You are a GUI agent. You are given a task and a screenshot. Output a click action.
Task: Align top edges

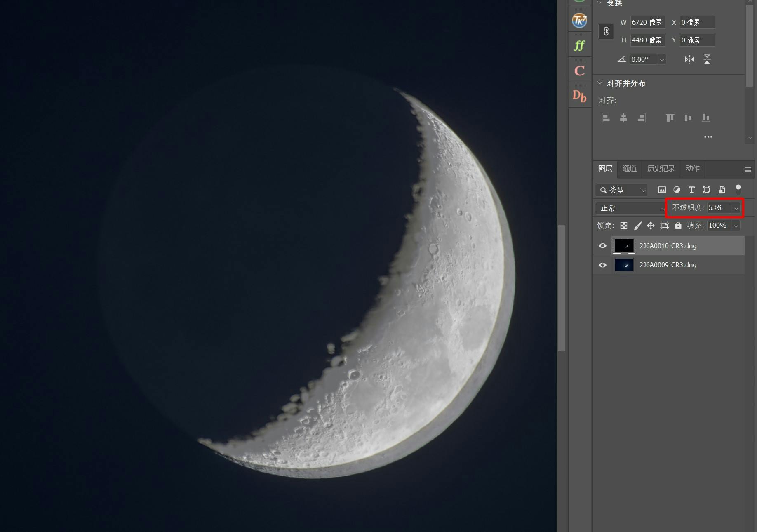tap(670, 118)
